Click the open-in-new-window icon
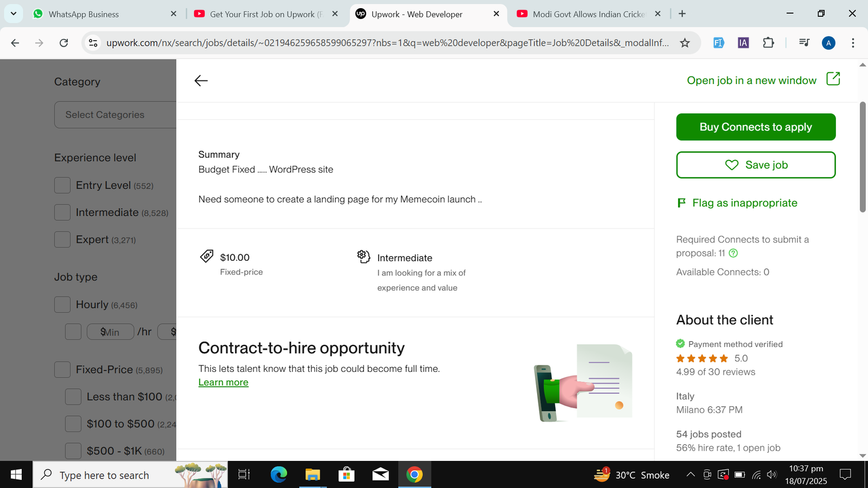 [833, 79]
